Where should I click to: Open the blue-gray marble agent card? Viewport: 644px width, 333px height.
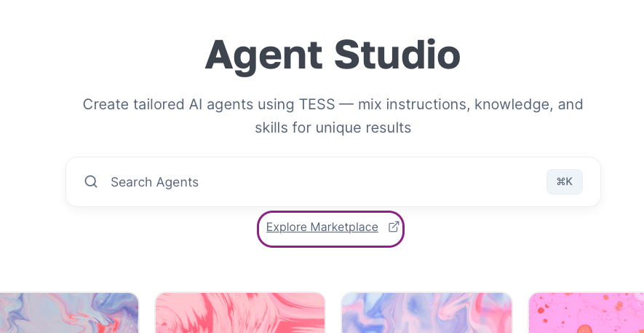69,313
